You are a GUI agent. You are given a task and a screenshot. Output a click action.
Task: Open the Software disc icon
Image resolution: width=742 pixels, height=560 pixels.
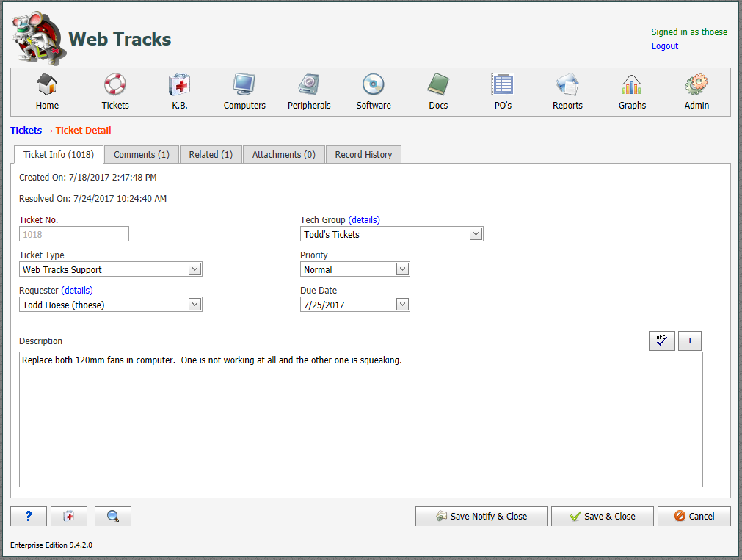pyautogui.click(x=374, y=84)
